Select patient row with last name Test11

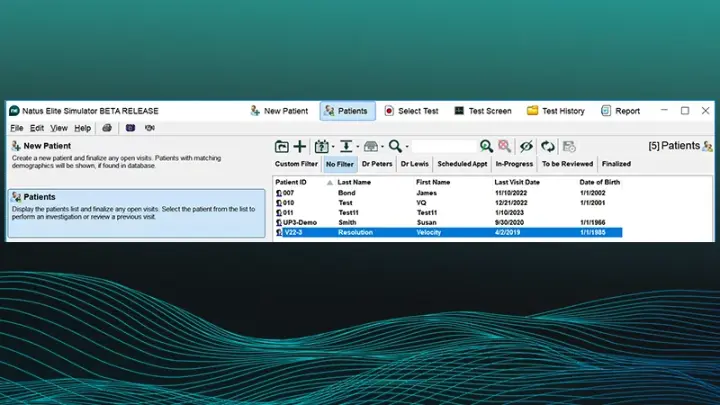pos(448,213)
